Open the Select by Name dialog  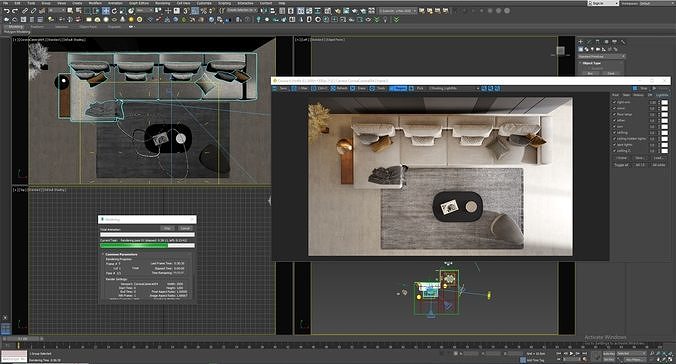pos(79,11)
